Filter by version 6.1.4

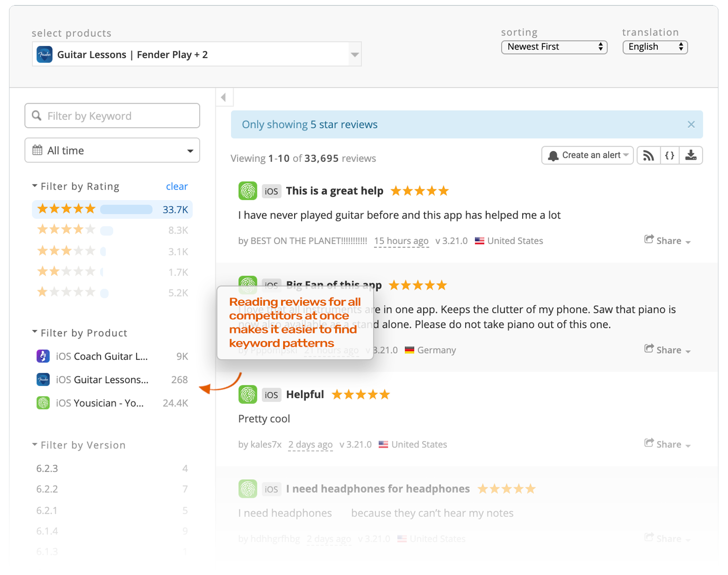point(112,531)
